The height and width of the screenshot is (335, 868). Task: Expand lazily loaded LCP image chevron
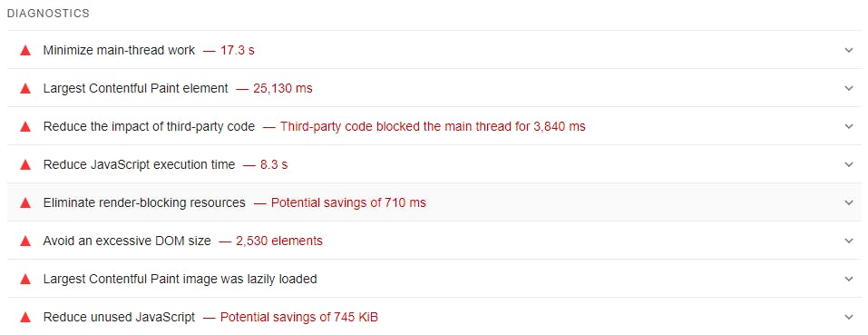point(849,280)
